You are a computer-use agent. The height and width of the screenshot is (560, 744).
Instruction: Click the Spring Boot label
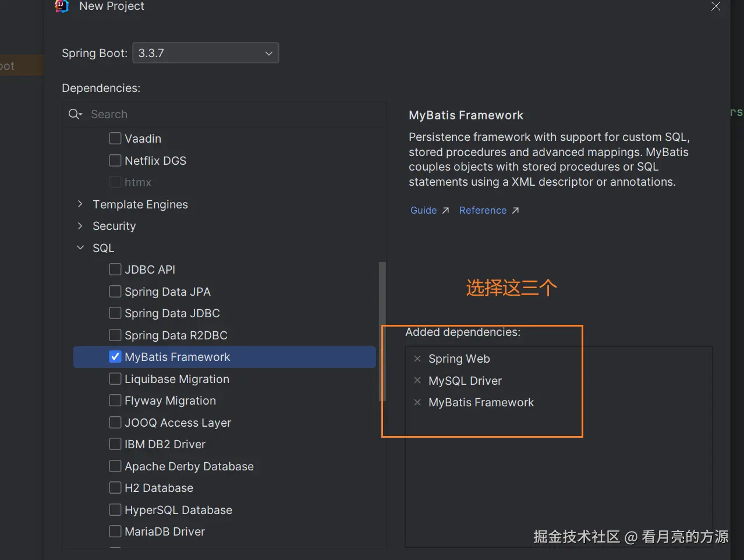[94, 53]
